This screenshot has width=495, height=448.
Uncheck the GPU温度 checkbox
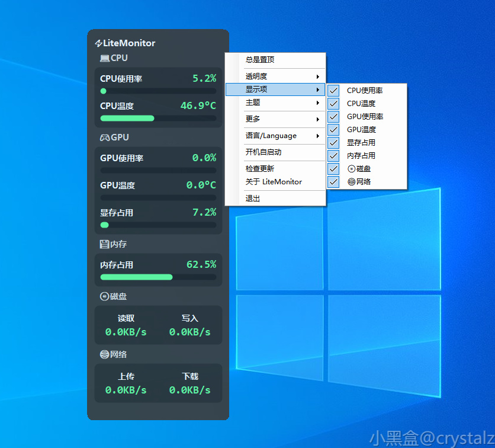coord(333,130)
